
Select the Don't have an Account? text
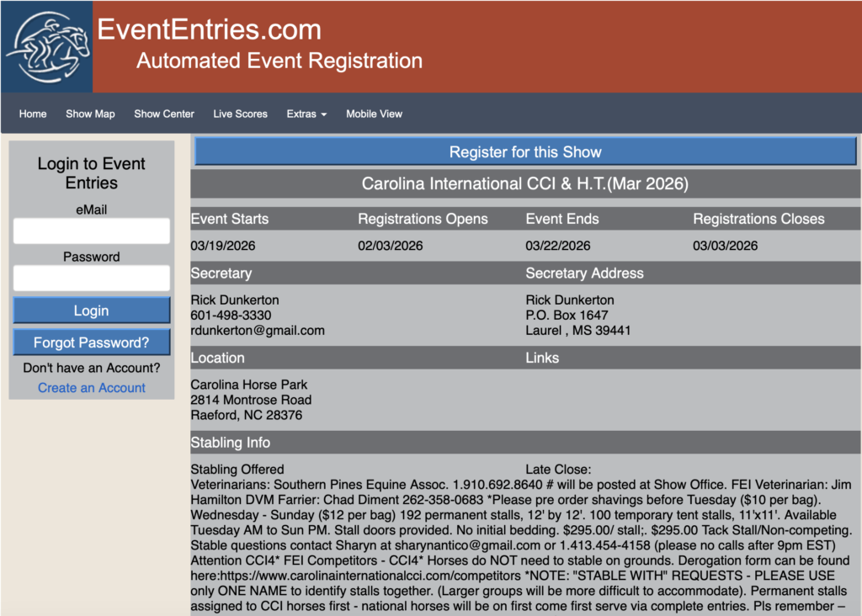[91, 368]
